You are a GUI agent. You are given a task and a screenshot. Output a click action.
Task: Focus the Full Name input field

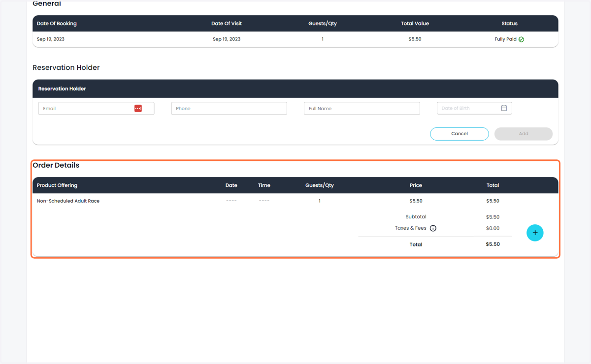pos(362,108)
